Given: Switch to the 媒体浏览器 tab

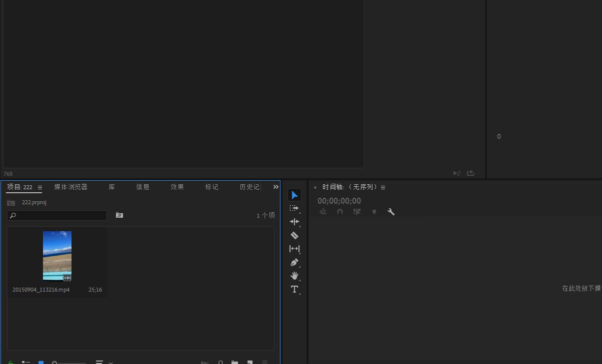Looking at the screenshot, I should pos(70,187).
